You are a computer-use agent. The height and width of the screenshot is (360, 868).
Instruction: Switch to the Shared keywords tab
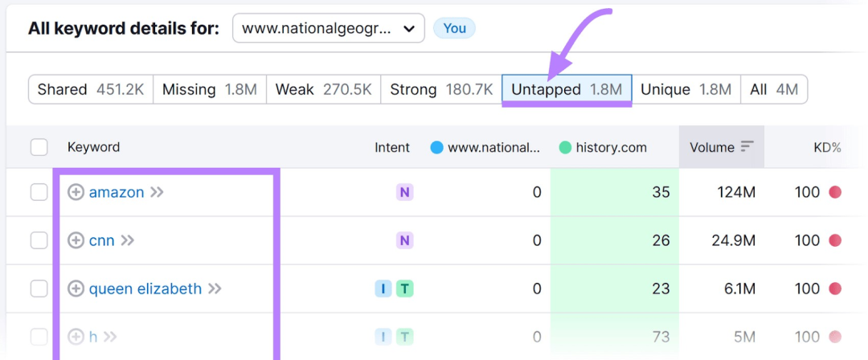[x=91, y=89]
